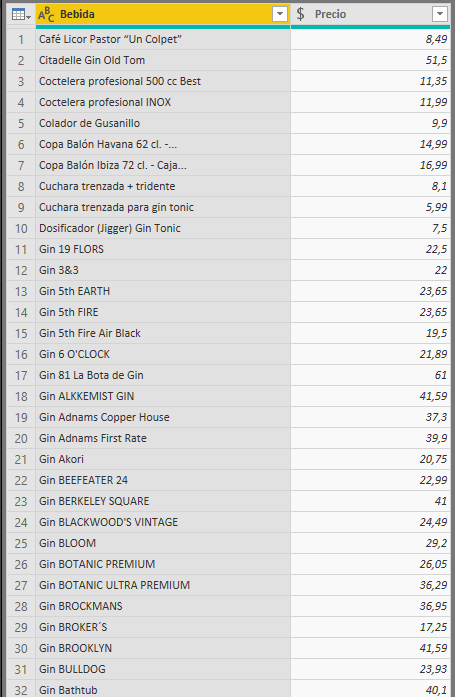Open the Bebida column filter dropdown
The height and width of the screenshot is (697, 455).
pyautogui.click(x=279, y=14)
